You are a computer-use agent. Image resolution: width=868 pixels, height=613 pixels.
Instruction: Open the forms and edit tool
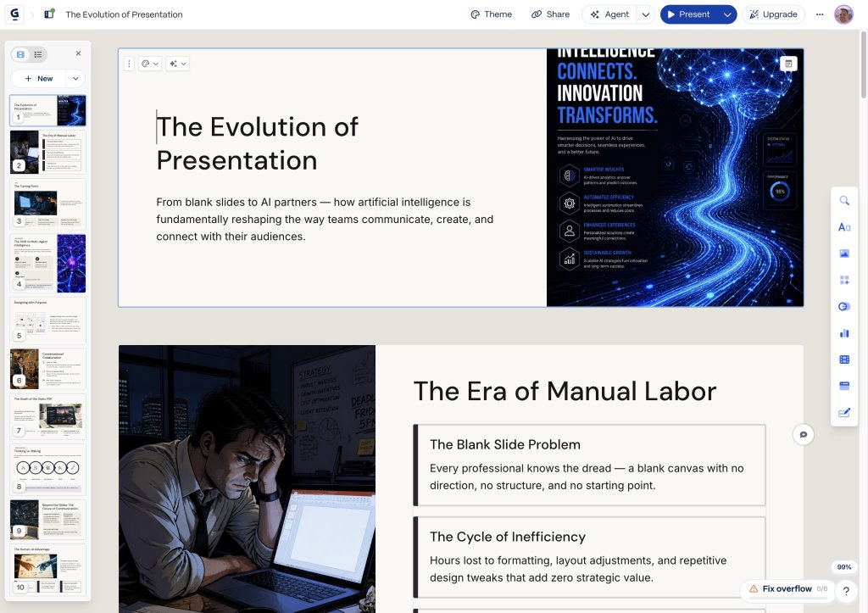click(844, 413)
